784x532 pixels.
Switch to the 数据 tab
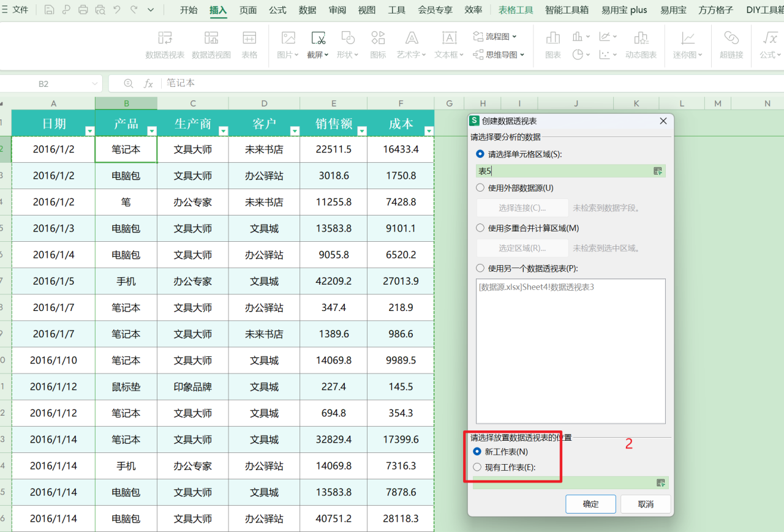(x=307, y=10)
